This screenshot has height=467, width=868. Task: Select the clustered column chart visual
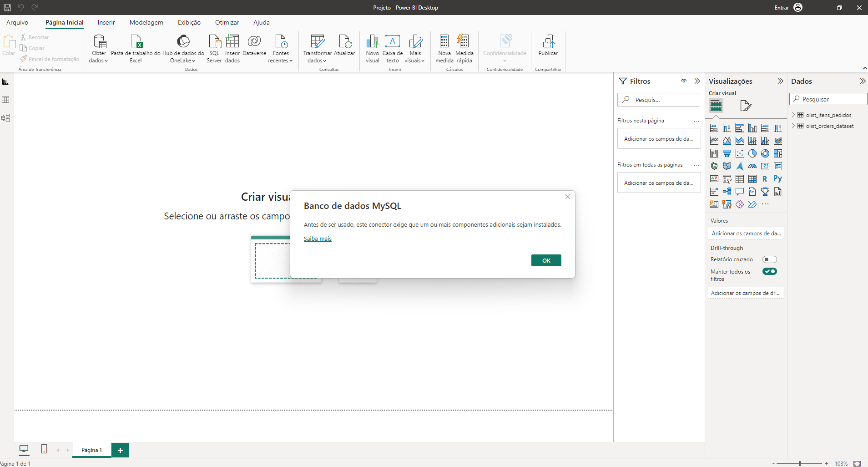pos(752,128)
